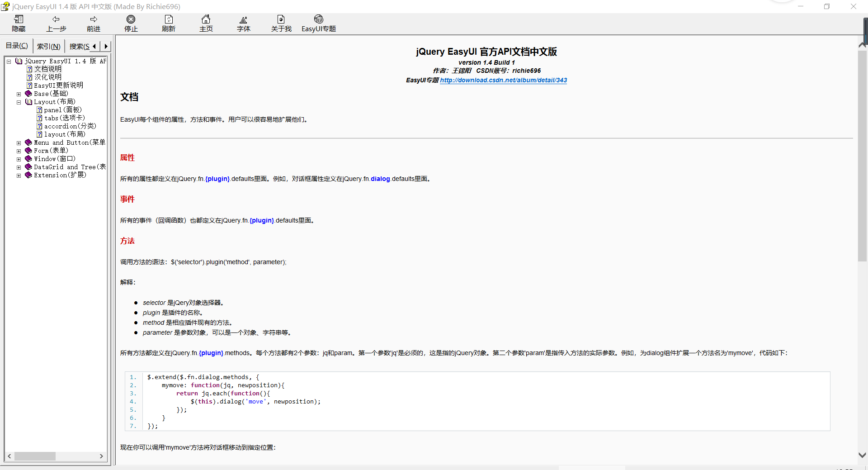
Task: Switch to the 搜索(S) search tab
Action: point(79,46)
